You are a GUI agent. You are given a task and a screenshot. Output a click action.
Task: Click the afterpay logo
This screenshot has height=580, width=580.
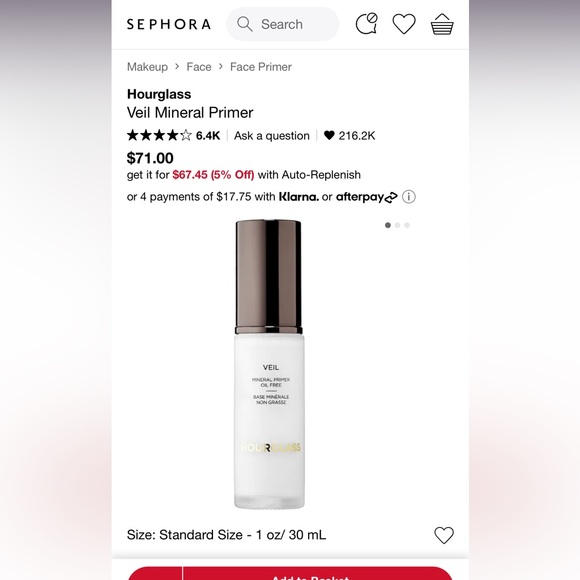point(367,197)
